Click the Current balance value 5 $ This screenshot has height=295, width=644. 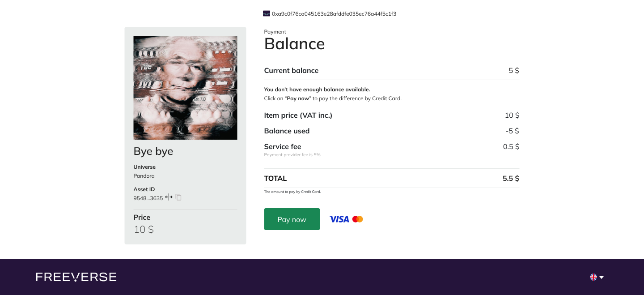[x=514, y=70]
